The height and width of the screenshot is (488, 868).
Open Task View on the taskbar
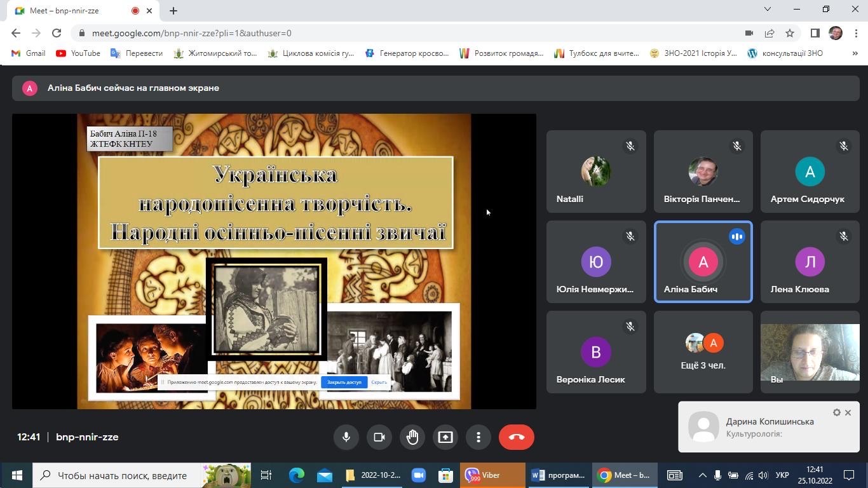266,475
